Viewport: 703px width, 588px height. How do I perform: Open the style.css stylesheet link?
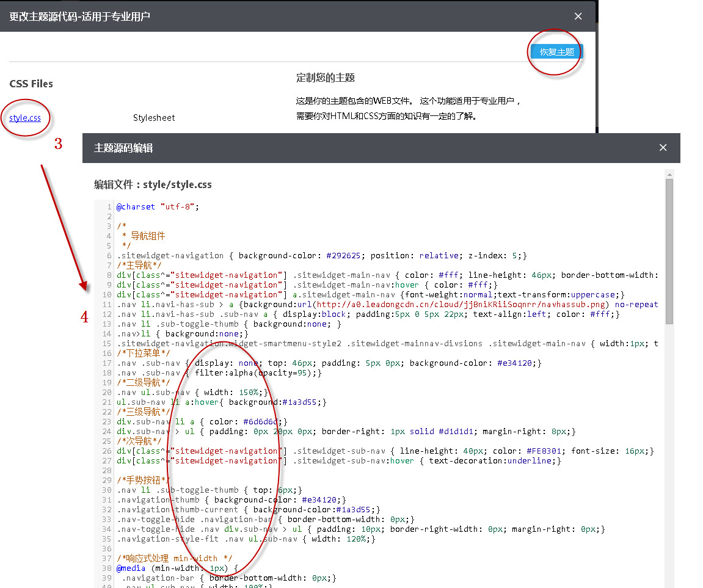coord(24,118)
